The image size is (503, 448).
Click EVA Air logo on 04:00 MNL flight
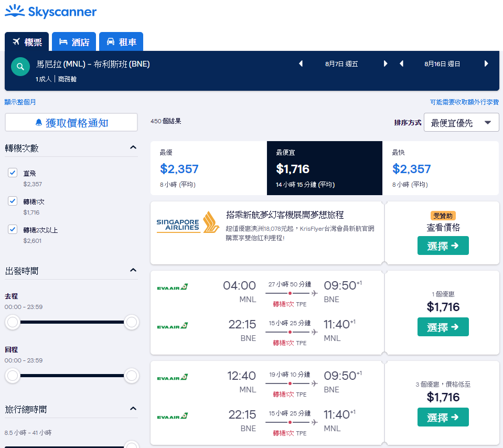coord(173,287)
